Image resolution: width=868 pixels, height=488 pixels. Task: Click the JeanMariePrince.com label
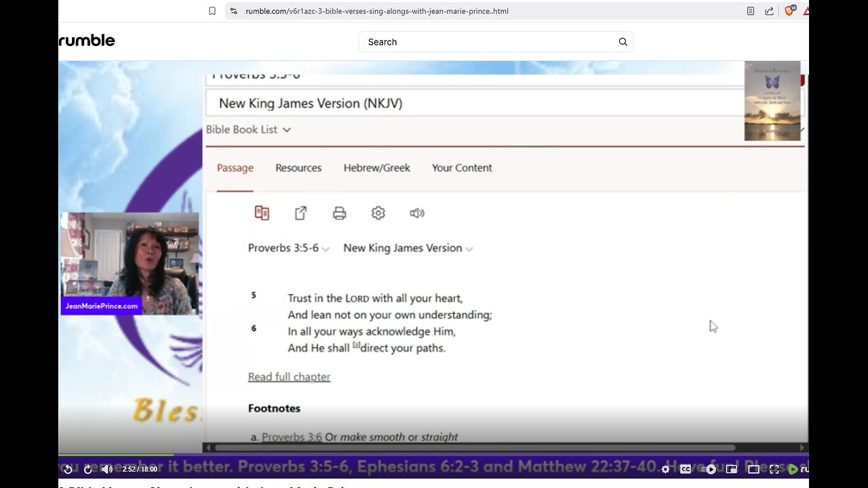tap(102, 306)
